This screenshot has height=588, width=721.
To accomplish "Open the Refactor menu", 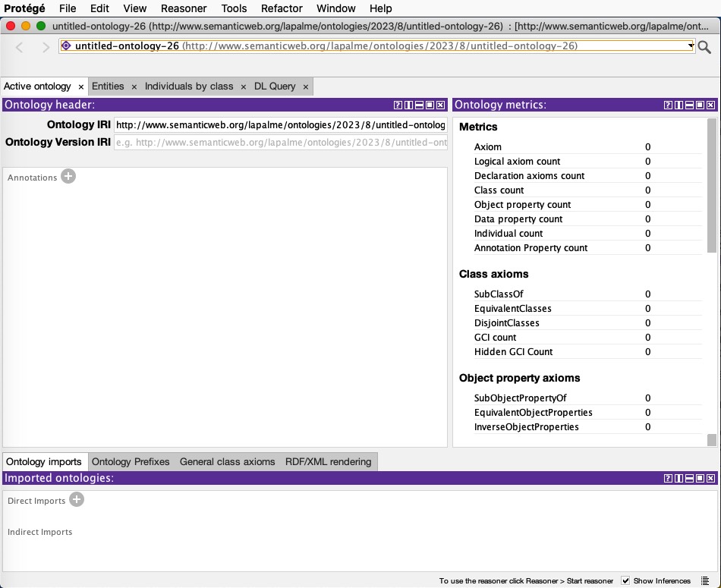I will (282, 8).
